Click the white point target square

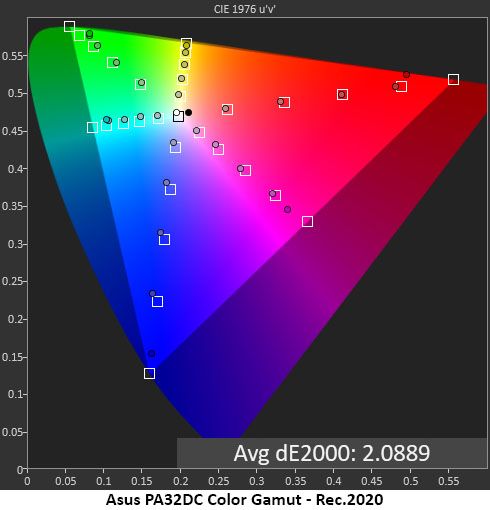tap(179, 116)
